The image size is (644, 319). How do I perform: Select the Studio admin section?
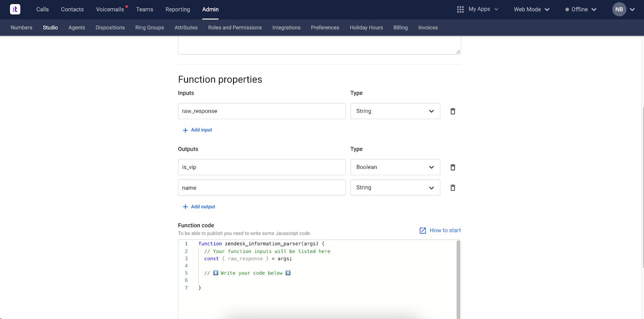[50, 27]
